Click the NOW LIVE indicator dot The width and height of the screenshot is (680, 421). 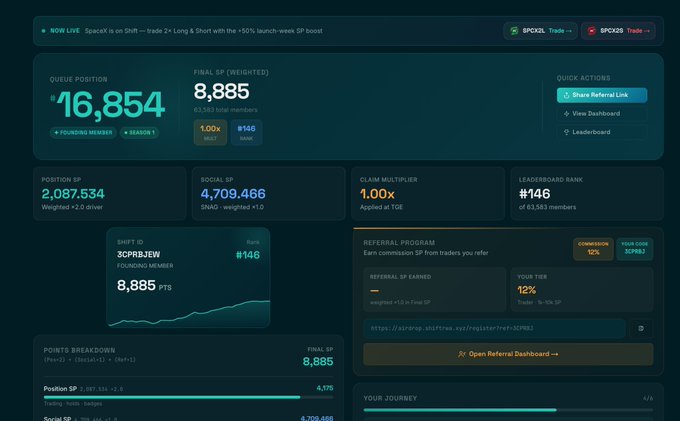(x=43, y=31)
